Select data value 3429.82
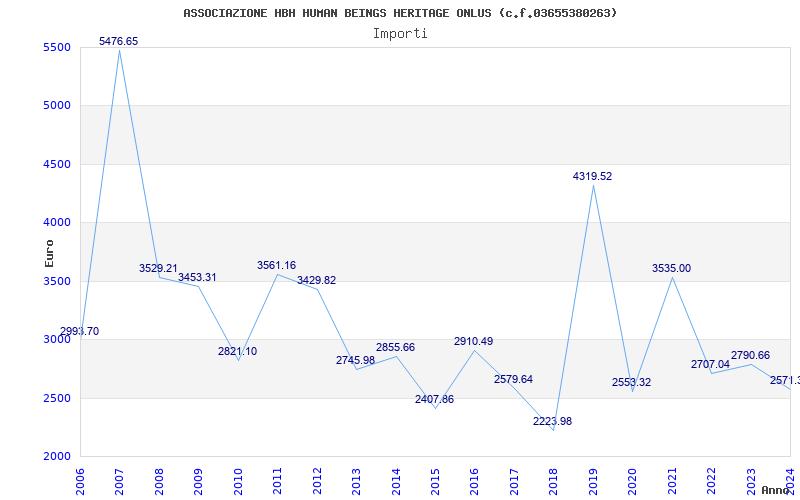Image resolution: width=800 pixels, height=500 pixels. (316, 280)
